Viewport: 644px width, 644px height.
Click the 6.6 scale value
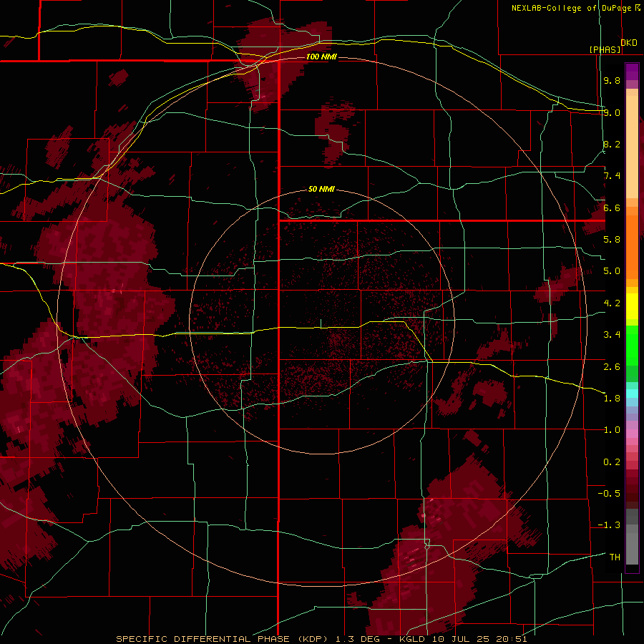[612, 208]
